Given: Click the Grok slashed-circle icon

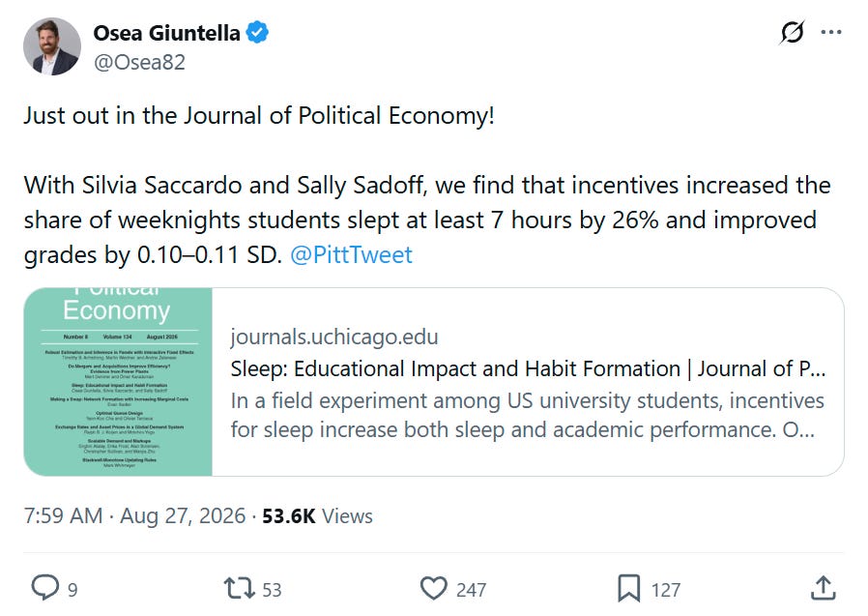Looking at the screenshot, I should [x=792, y=33].
